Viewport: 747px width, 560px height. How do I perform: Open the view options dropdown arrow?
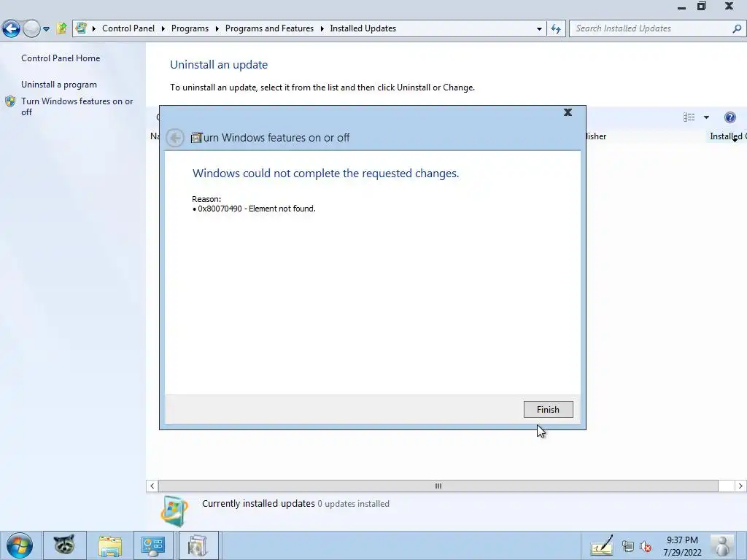[706, 117]
